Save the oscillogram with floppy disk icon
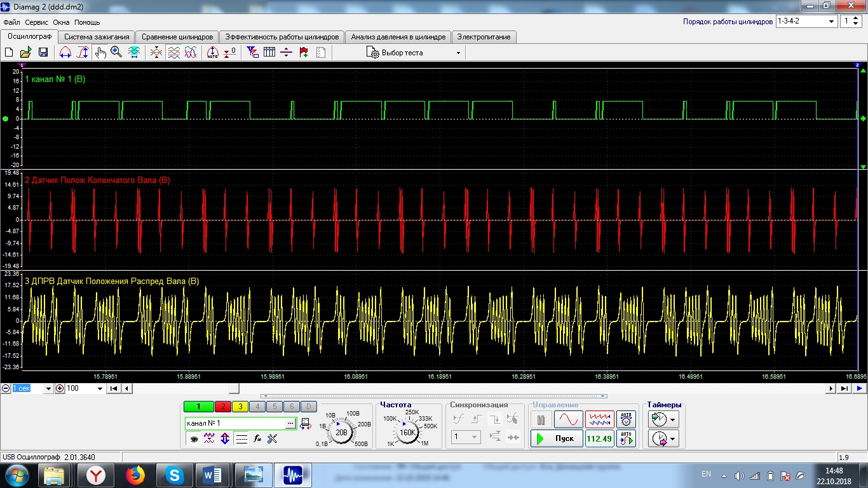The image size is (868, 488). click(x=43, y=53)
